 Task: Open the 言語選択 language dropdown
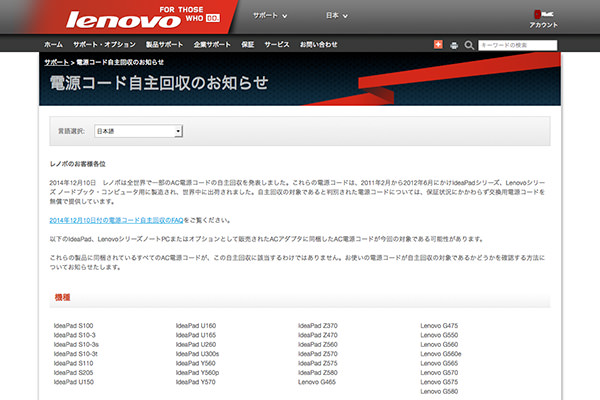[138, 131]
